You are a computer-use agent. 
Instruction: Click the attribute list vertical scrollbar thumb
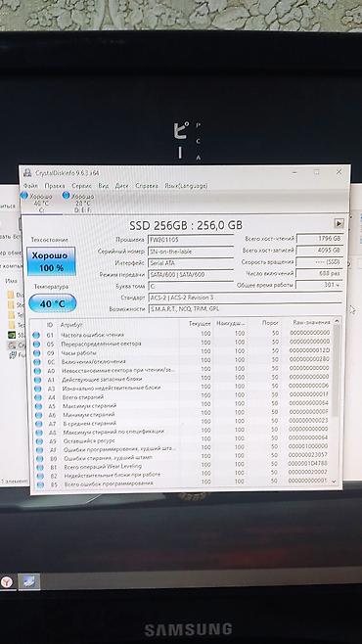click(337, 371)
